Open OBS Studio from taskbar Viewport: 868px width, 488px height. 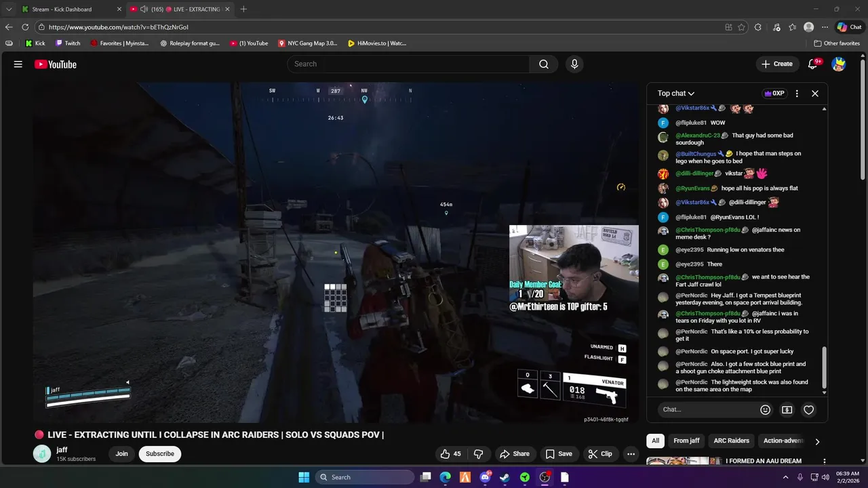pos(545,477)
